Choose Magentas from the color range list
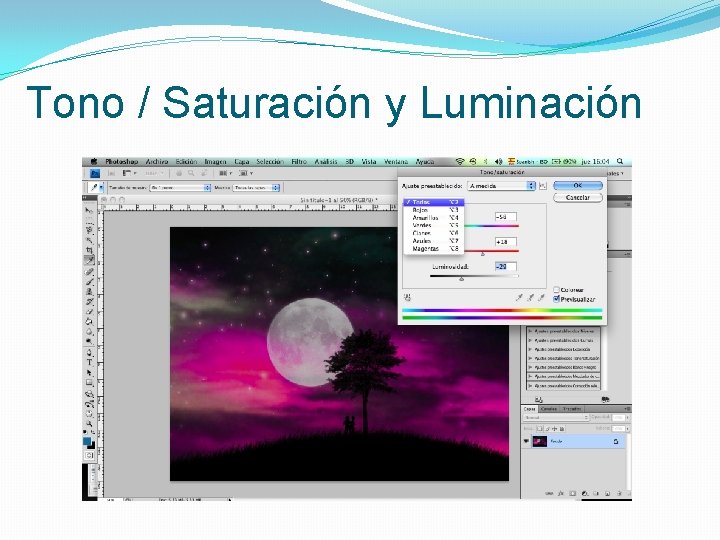 (434, 248)
